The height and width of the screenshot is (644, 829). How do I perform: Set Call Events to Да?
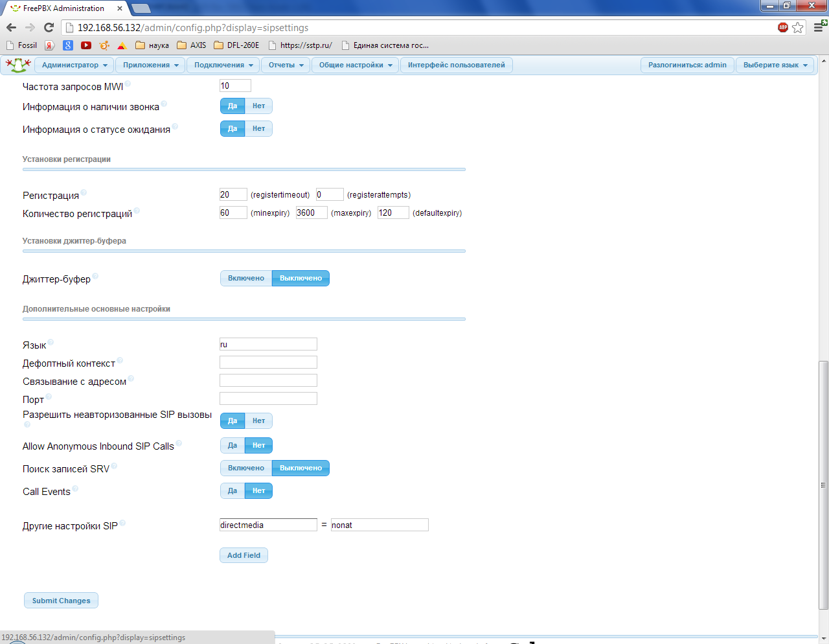click(233, 491)
